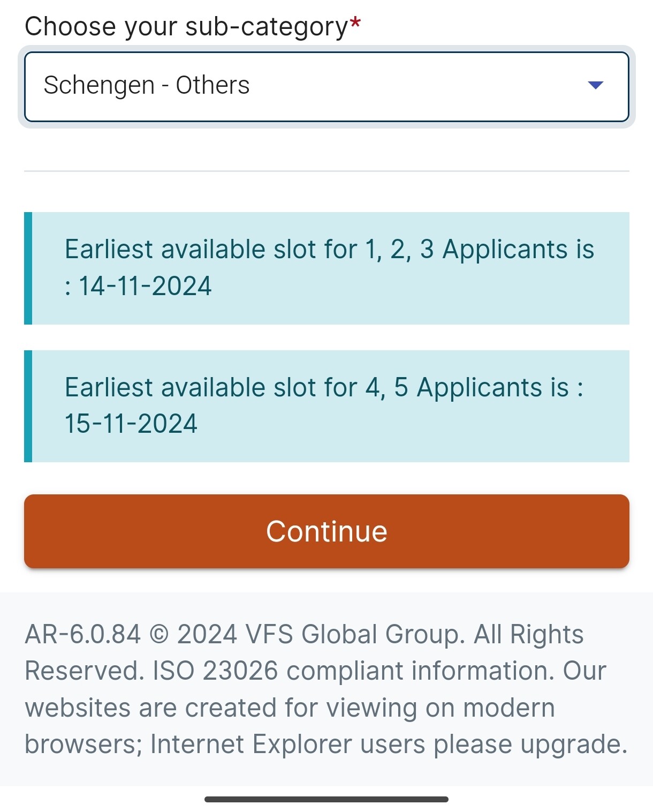Tap the 'Choose your sub-category' label
Image resolution: width=653 pixels, height=812 pixels.
pos(187,27)
